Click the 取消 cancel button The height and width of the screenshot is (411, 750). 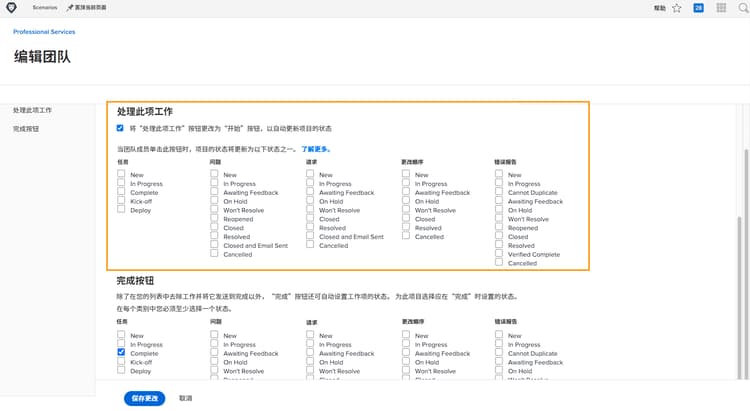[x=186, y=398]
